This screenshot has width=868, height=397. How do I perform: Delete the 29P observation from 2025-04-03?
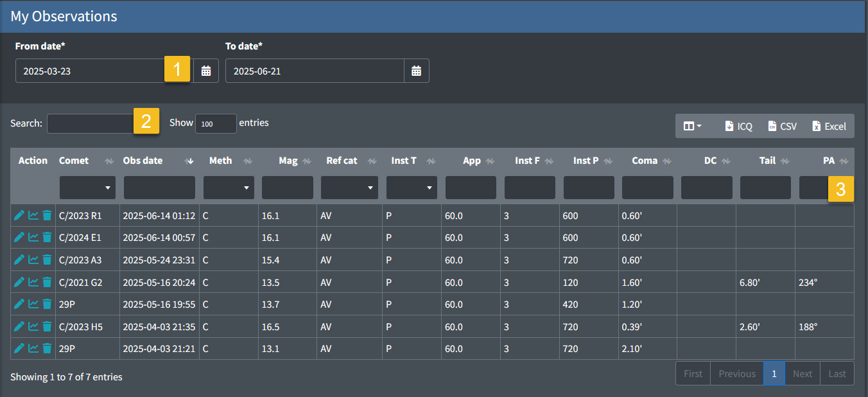[x=47, y=349]
